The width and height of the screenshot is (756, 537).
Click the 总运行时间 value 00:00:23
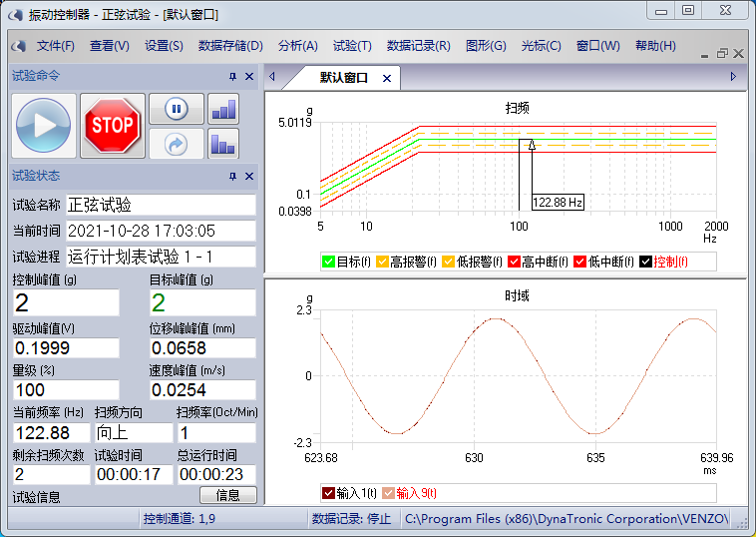[x=216, y=474]
